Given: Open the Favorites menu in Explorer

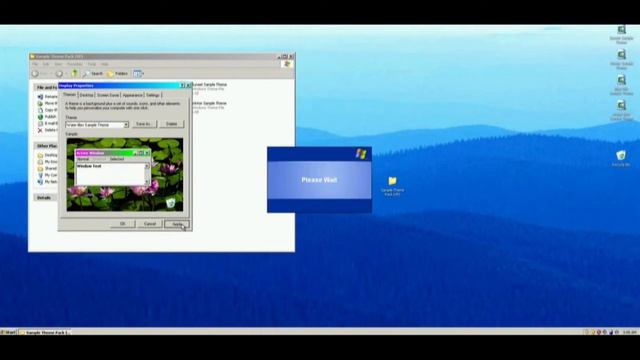Looking at the screenshot, I should 75,64.
